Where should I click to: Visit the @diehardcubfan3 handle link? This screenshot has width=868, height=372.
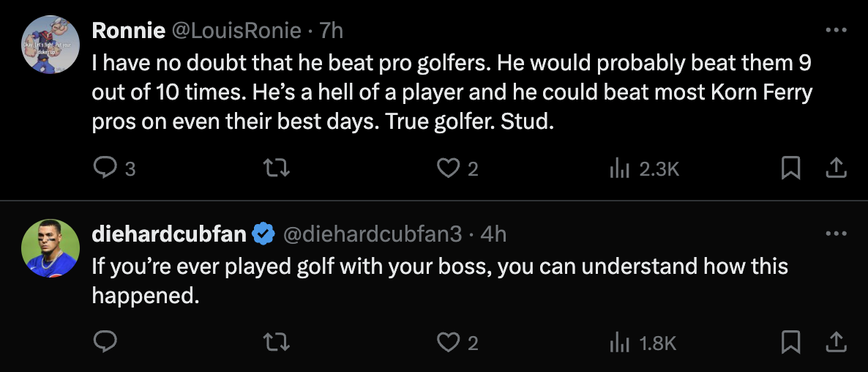click(x=372, y=234)
